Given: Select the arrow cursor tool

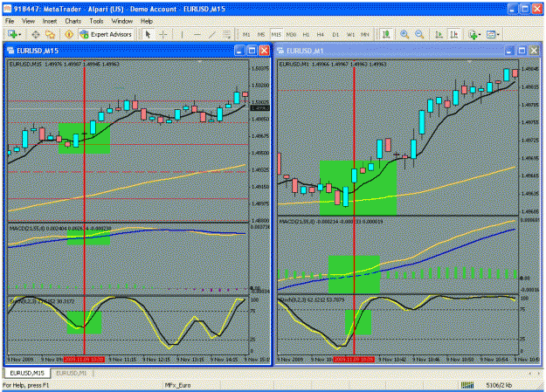Looking at the screenshot, I should point(148,34).
